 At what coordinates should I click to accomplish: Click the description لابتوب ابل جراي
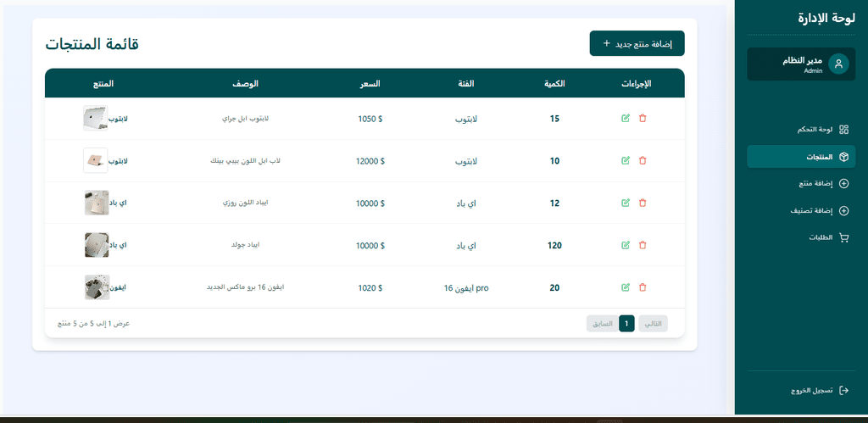pyautogui.click(x=245, y=119)
